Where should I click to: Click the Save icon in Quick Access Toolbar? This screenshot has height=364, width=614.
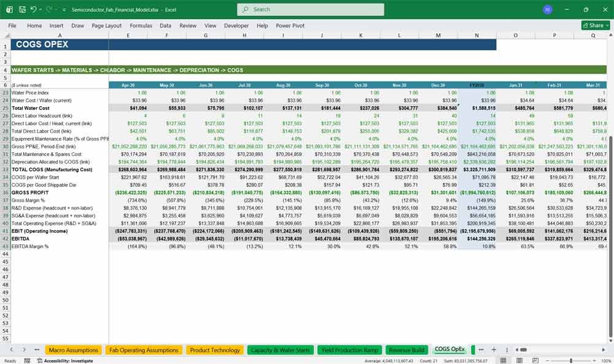[x=22, y=9]
